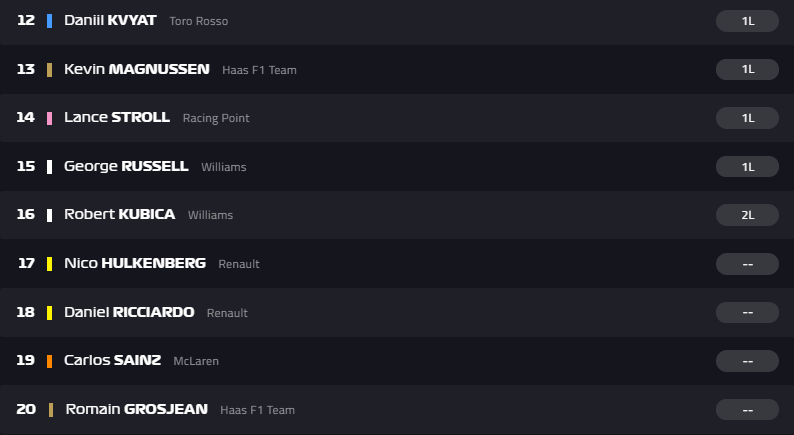Click Daniil Kvyat's blue team color bar
This screenshot has height=435, width=794.
49,20
